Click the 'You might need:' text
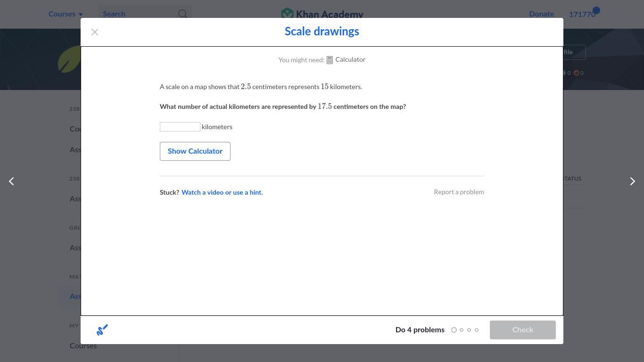This screenshot has width=644, height=362. (x=301, y=60)
